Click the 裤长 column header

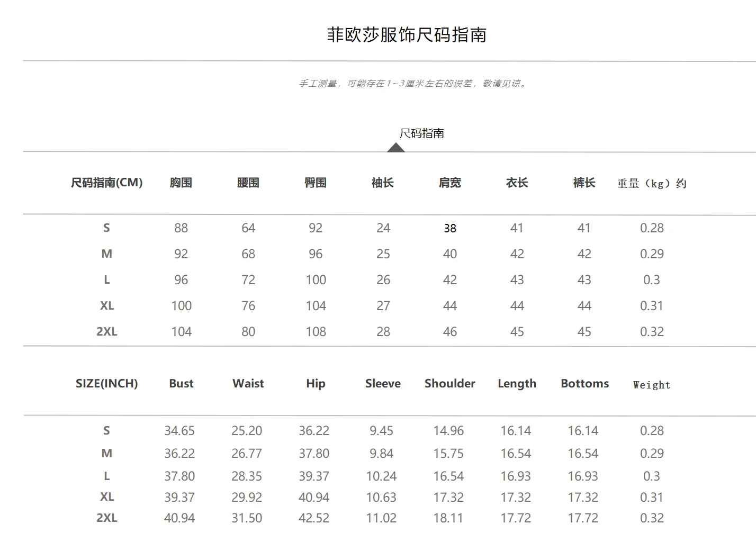[584, 183]
